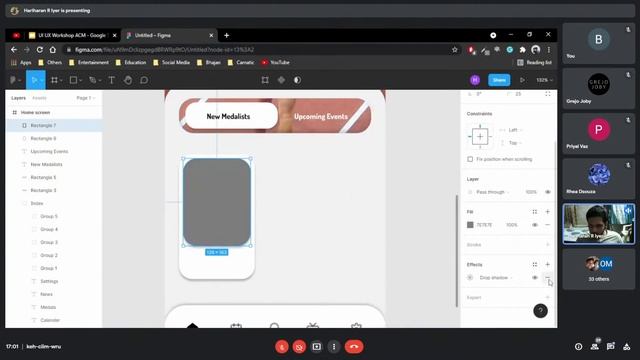Click the fill hex value field
Viewport: 640px width, 360px height.
tap(484, 225)
